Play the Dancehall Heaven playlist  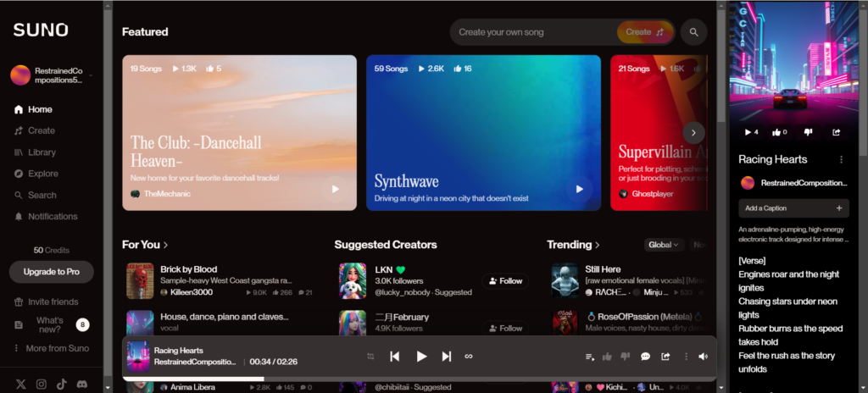click(x=336, y=189)
